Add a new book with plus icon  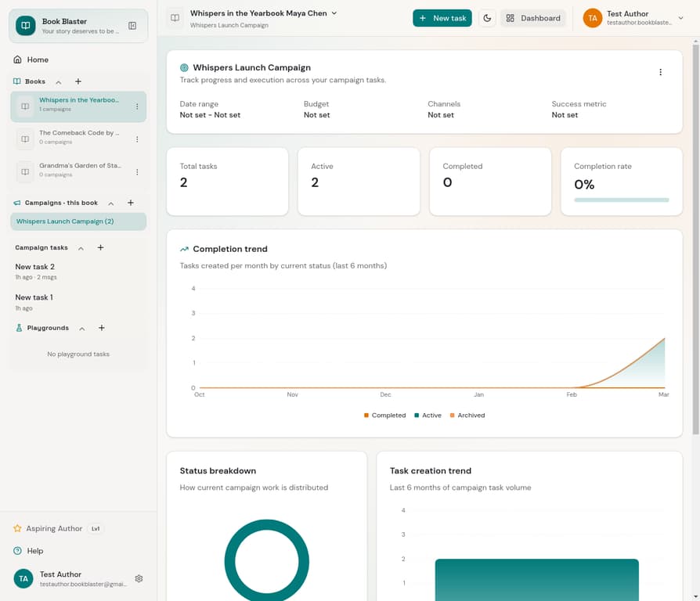(78, 81)
